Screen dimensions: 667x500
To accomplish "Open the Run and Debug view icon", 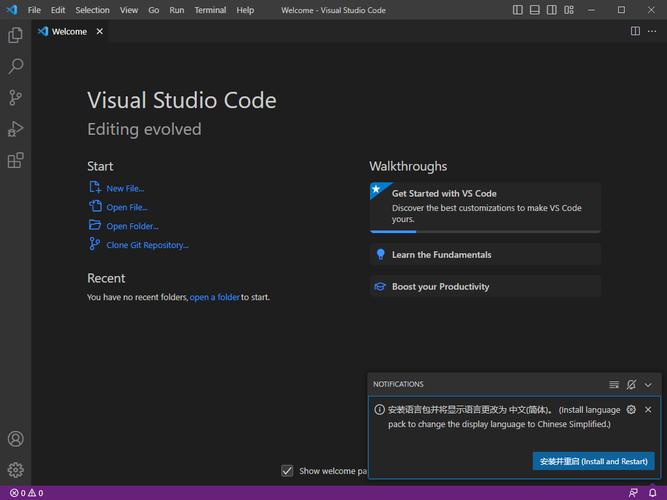I will 15,129.
